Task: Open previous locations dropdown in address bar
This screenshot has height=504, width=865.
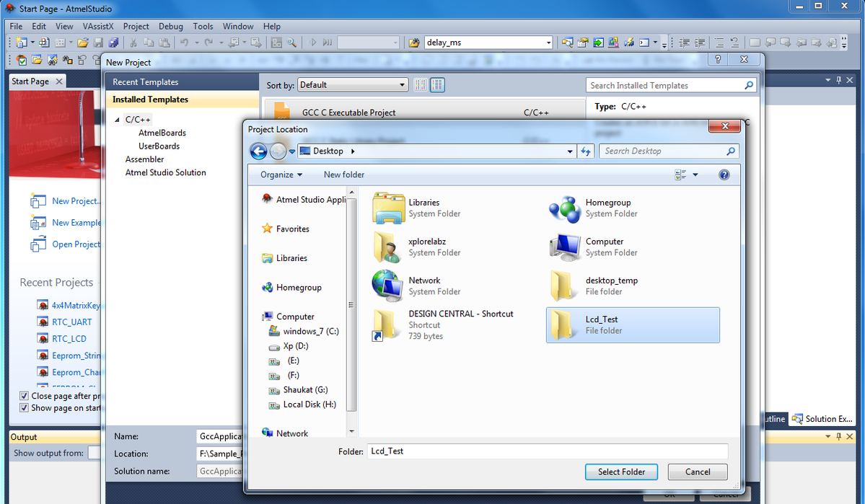Action: [570, 151]
